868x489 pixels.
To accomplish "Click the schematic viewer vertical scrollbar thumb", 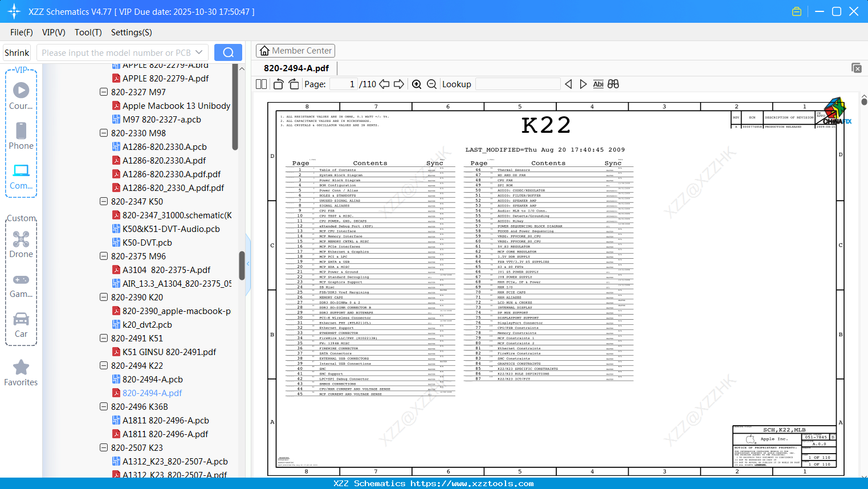I will click(864, 101).
